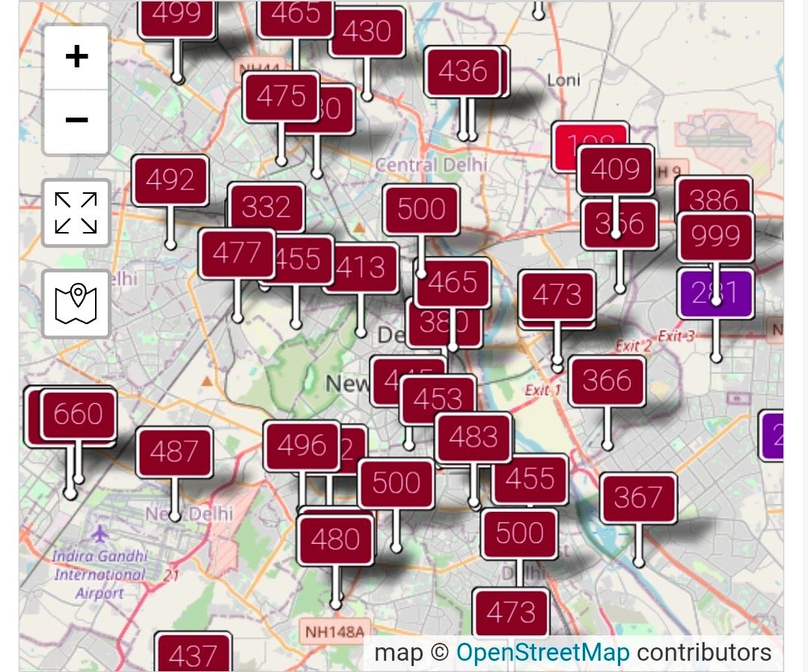Open the 660 air quality marker
The image size is (808, 672).
tap(79, 415)
